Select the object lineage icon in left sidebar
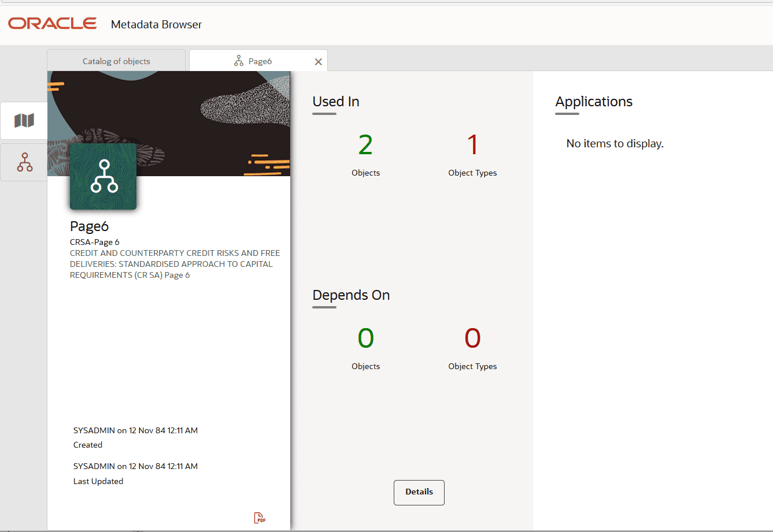The width and height of the screenshot is (773, 532). pyautogui.click(x=24, y=162)
